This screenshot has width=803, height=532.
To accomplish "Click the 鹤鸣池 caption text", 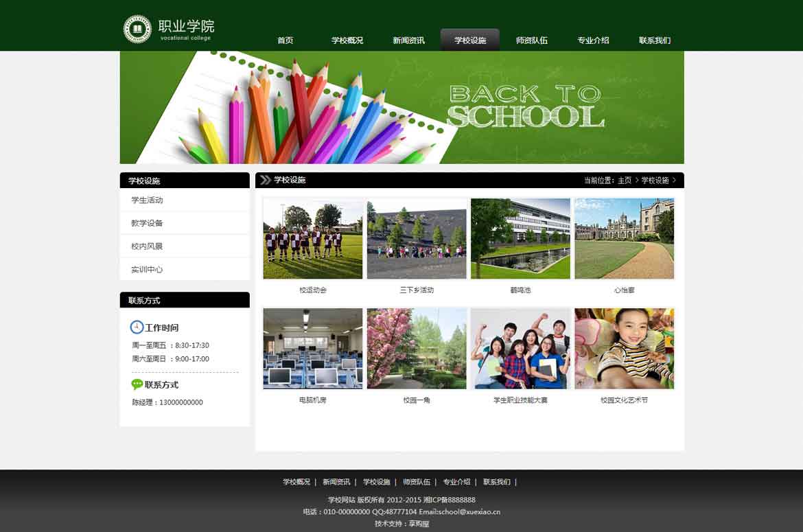I will pyautogui.click(x=520, y=290).
